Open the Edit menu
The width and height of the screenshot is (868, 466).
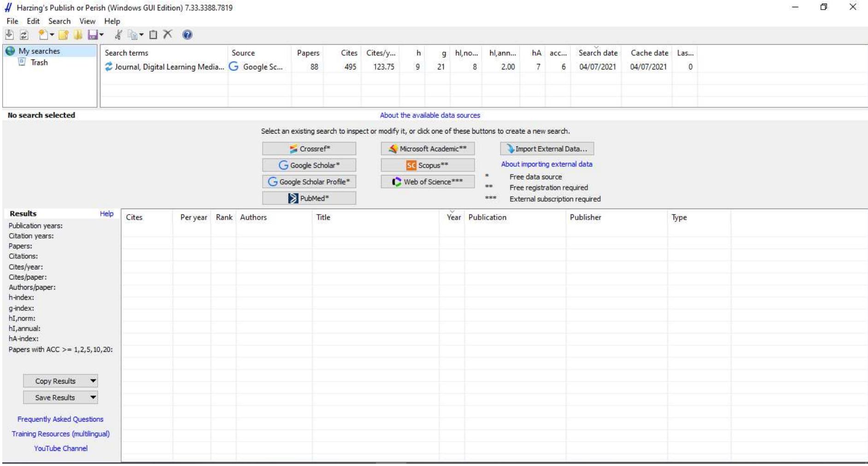coord(33,21)
